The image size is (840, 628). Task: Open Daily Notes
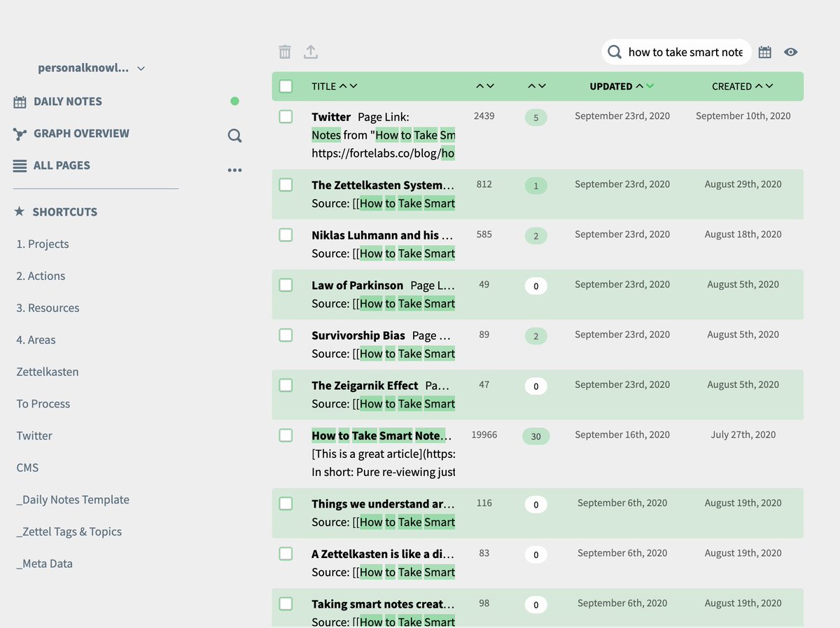coord(68,102)
